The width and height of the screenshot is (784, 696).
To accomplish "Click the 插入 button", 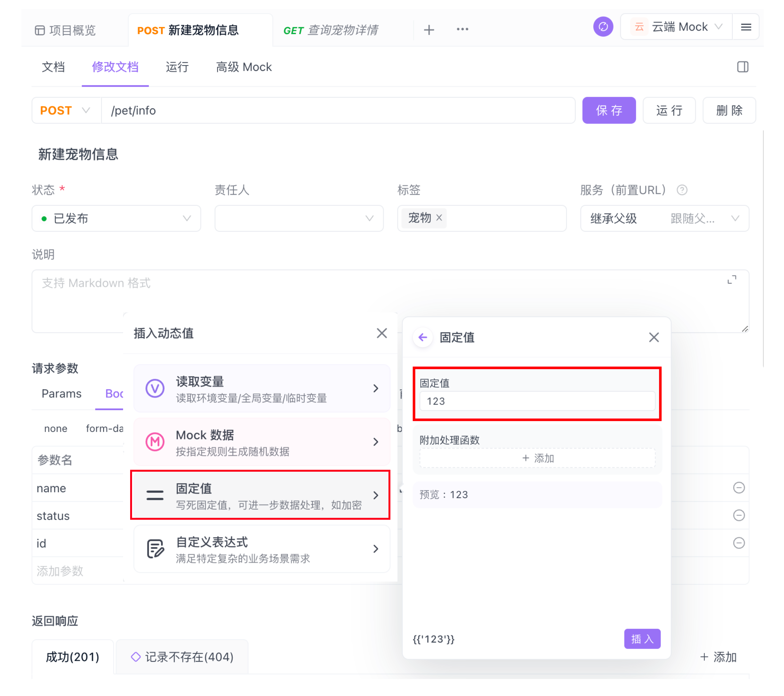I will click(642, 638).
